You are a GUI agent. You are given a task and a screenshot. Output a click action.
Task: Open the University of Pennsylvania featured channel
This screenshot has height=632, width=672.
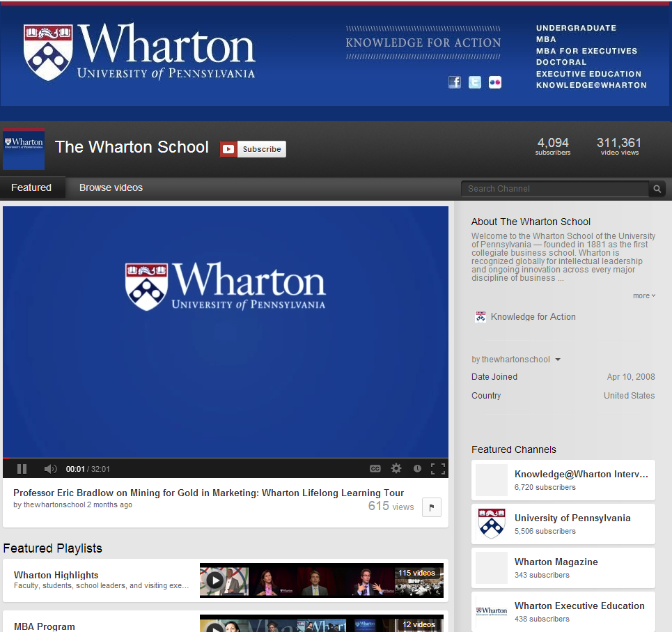coord(572,518)
